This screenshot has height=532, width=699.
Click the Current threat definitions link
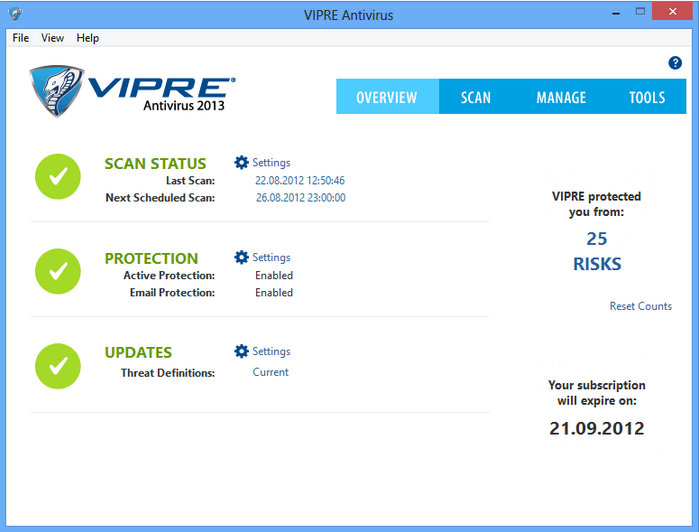coord(271,372)
